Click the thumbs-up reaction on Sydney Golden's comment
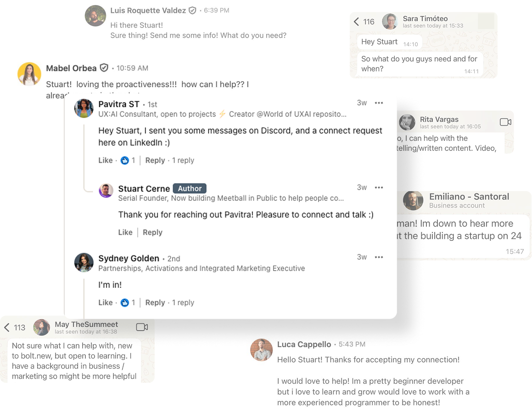The width and height of the screenshot is (532, 409). click(x=125, y=303)
